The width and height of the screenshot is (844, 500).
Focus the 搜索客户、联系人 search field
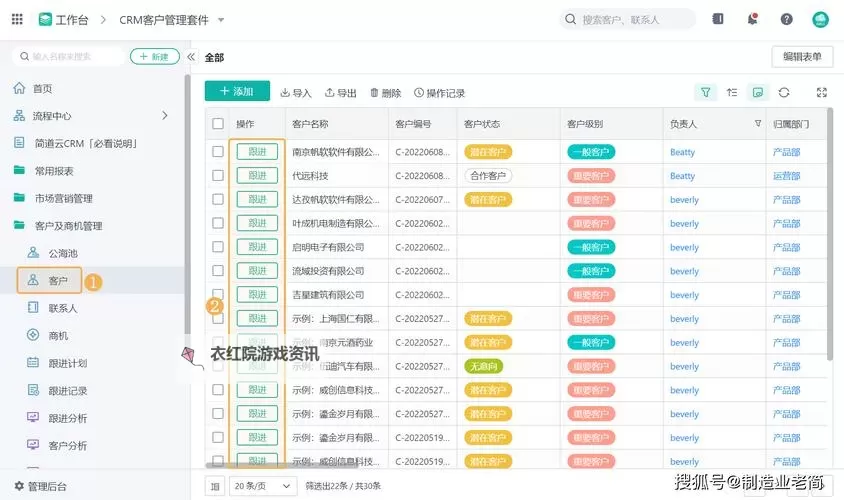628,19
